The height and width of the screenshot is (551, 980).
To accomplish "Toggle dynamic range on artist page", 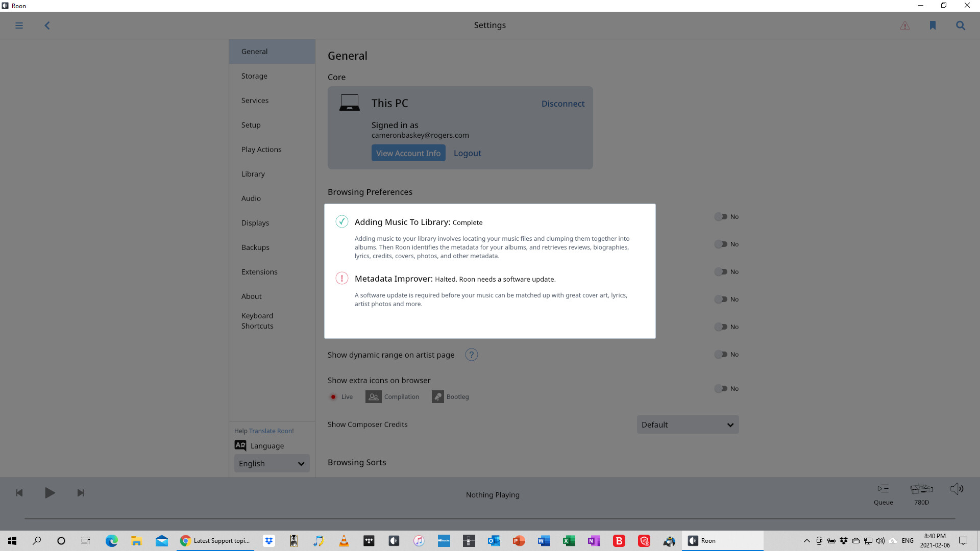I will coord(721,355).
